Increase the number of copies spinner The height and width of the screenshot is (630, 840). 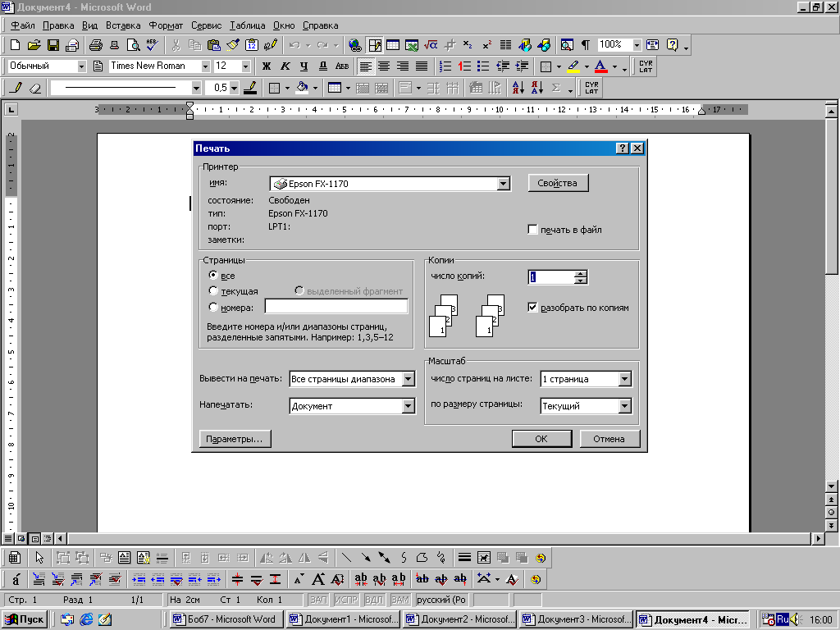(x=581, y=274)
